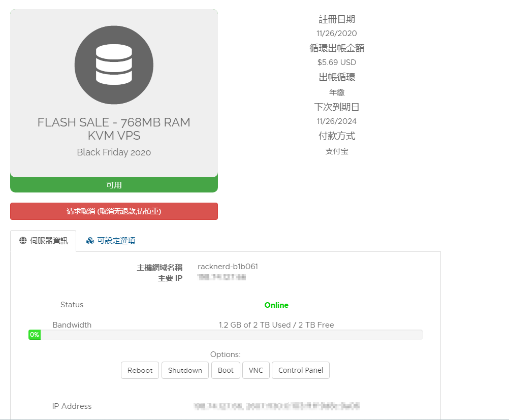Click the green Online status text
Screen dimensions: 509x420
pyautogui.click(x=276, y=305)
